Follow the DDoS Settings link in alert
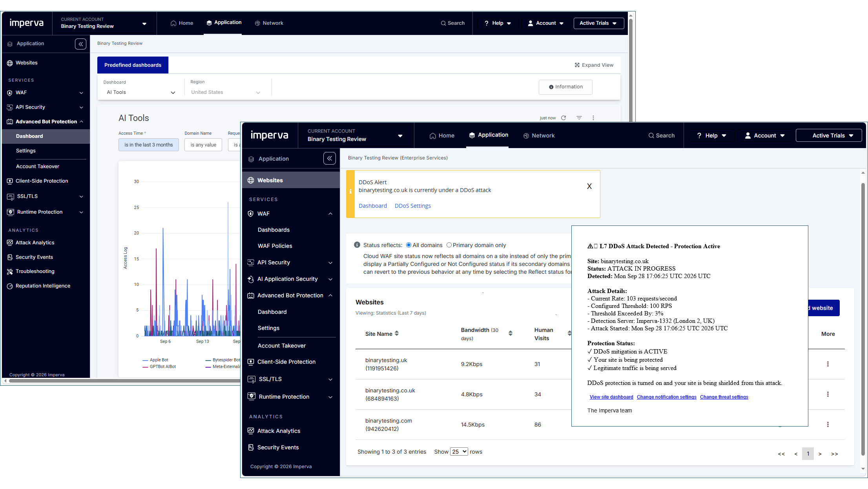The height and width of the screenshot is (489, 868). [412, 206]
